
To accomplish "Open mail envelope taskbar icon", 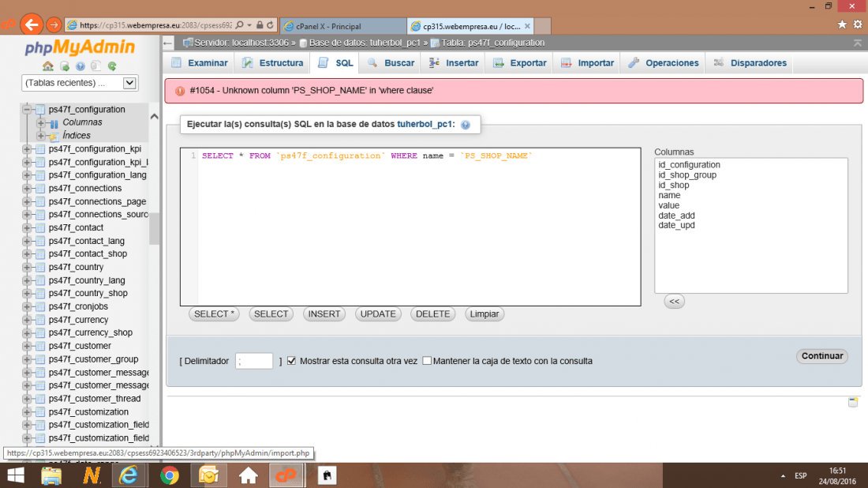I will tap(208, 475).
